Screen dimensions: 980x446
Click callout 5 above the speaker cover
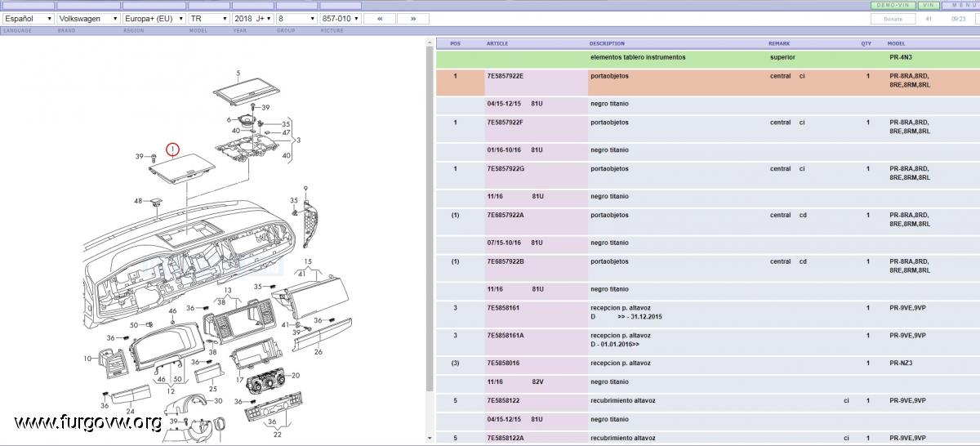click(x=238, y=74)
